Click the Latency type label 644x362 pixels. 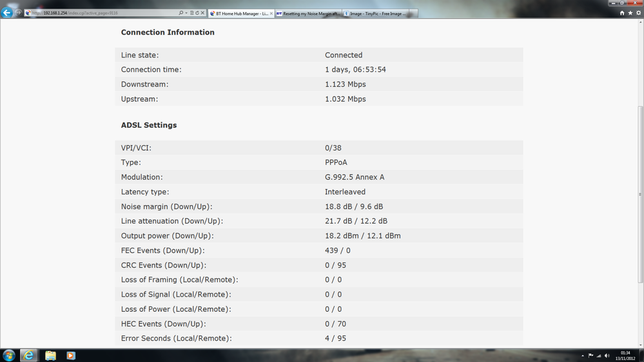click(145, 192)
